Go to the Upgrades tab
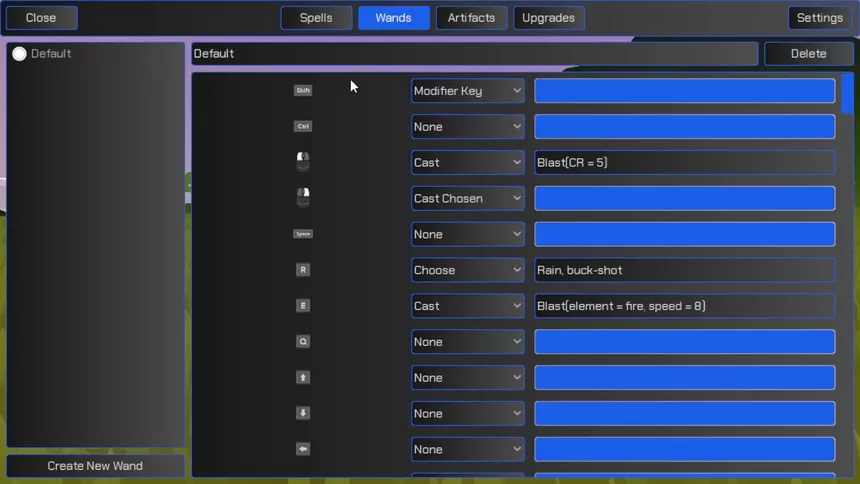The width and height of the screenshot is (860, 484). 548,18
